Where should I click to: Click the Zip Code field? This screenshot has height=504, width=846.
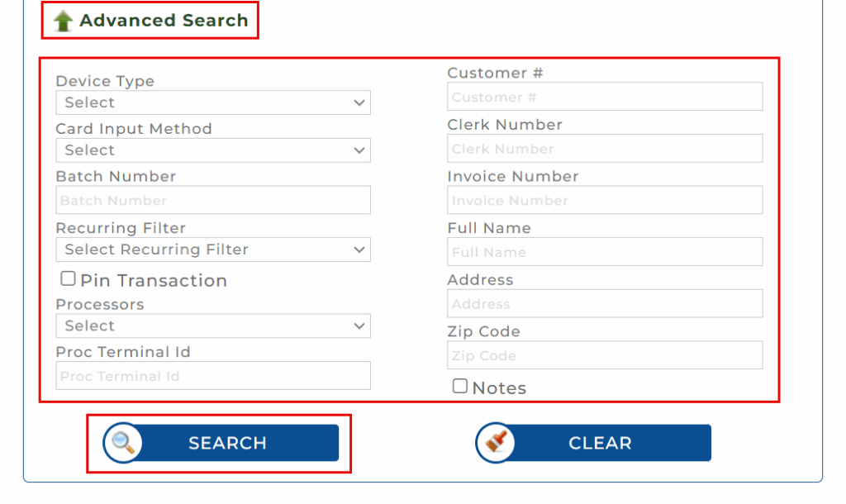[605, 355]
